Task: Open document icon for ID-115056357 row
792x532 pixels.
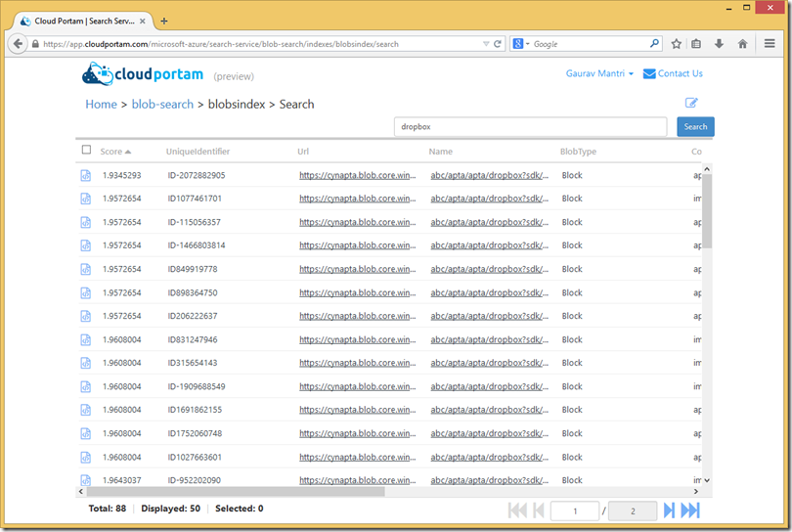Action: [86, 222]
